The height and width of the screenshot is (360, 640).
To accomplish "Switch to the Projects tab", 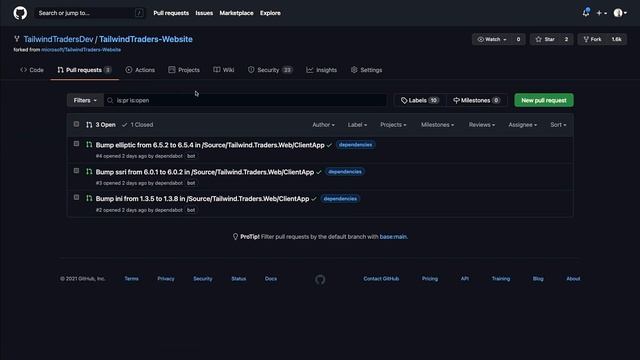I will [184, 70].
